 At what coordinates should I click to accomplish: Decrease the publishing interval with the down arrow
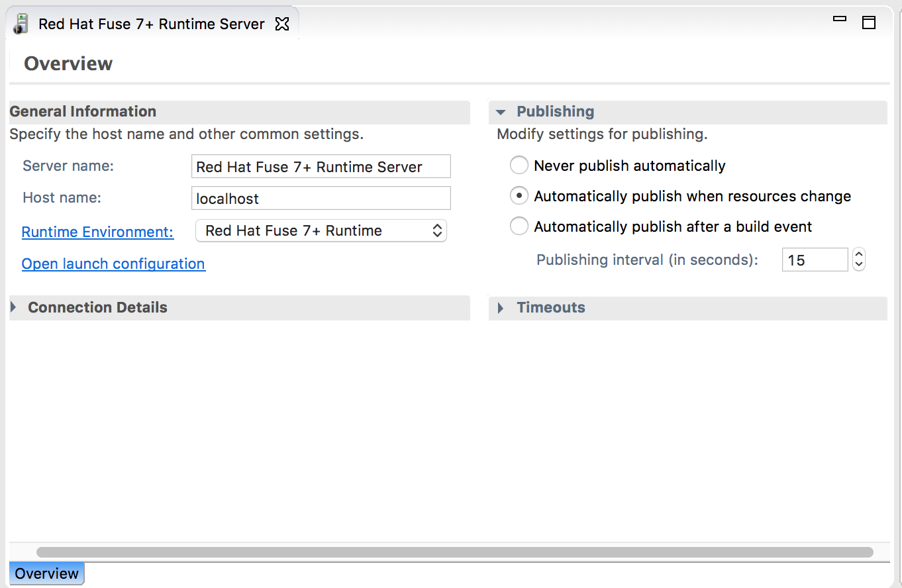pos(859,266)
